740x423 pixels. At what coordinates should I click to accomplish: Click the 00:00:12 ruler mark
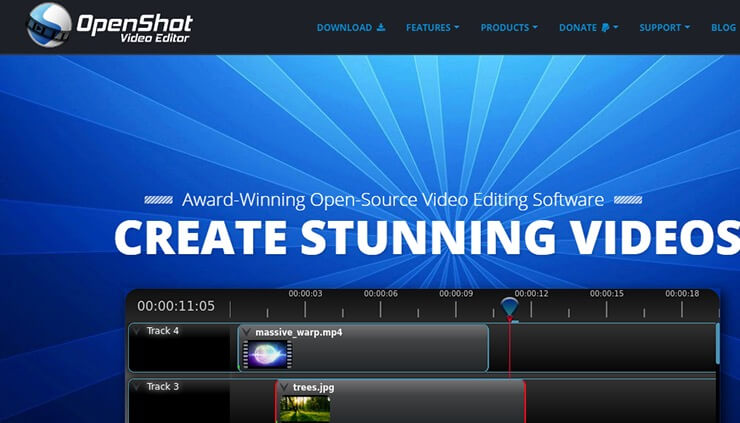pos(531,294)
